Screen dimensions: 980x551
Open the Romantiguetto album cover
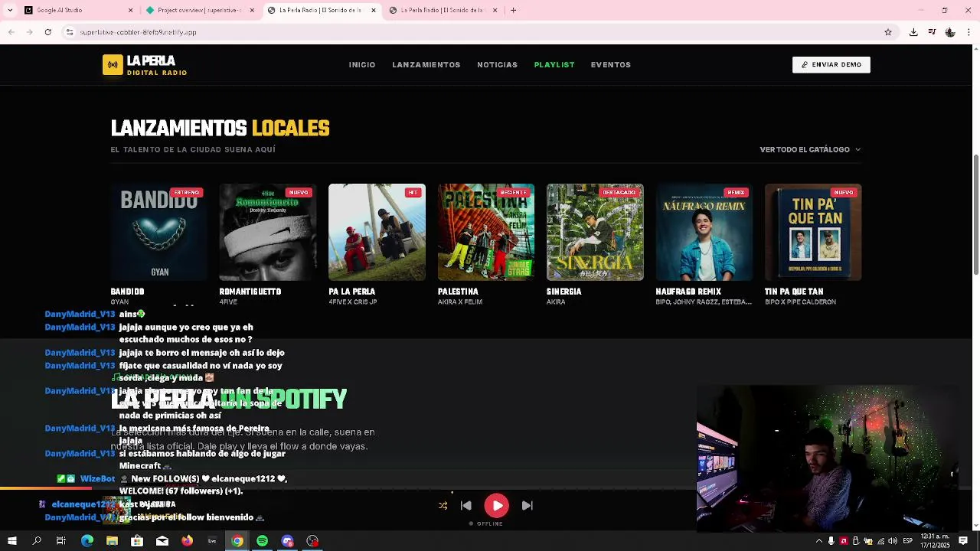click(x=268, y=232)
